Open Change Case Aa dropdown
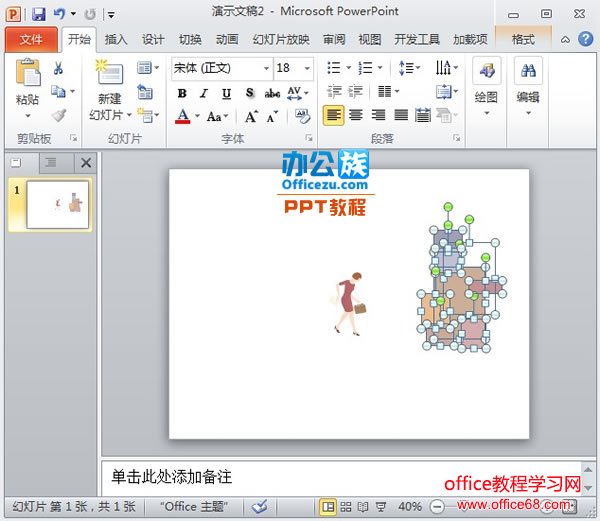 [x=217, y=116]
